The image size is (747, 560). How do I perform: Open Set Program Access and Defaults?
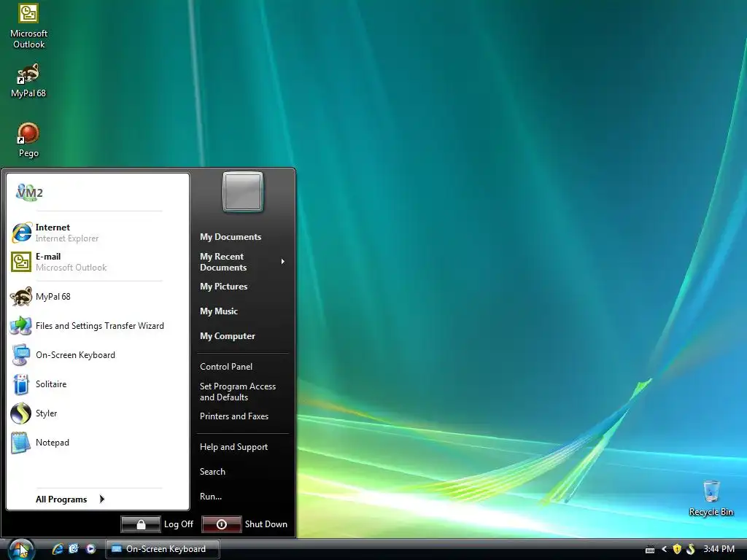click(237, 392)
